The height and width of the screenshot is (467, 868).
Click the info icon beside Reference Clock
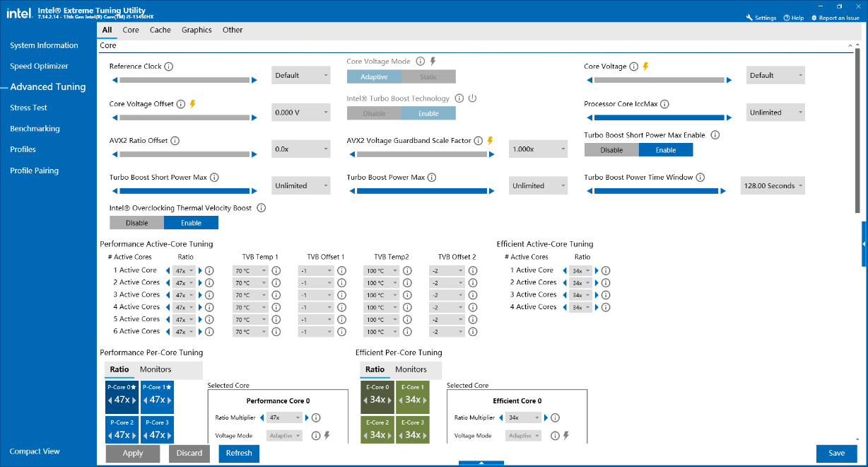169,67
